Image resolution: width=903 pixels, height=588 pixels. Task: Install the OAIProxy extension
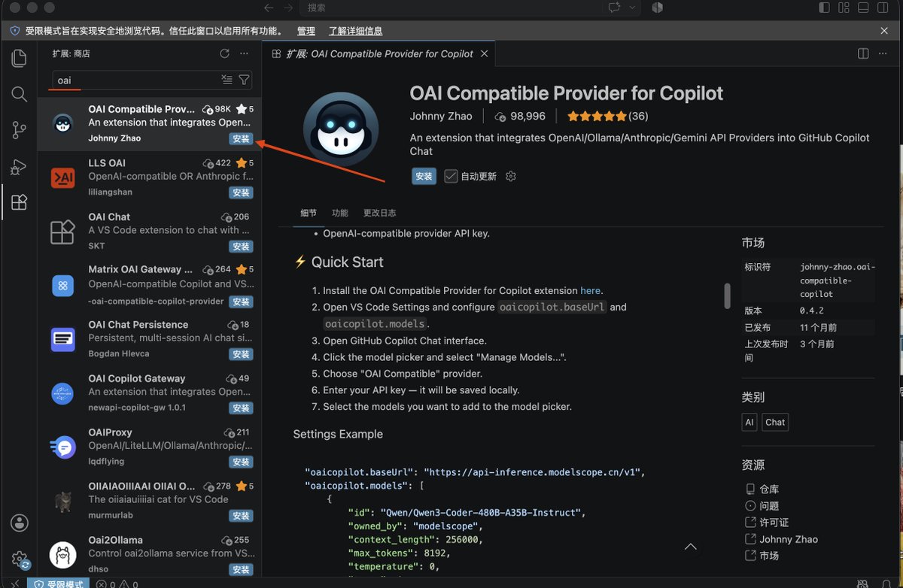coord(241,462)
